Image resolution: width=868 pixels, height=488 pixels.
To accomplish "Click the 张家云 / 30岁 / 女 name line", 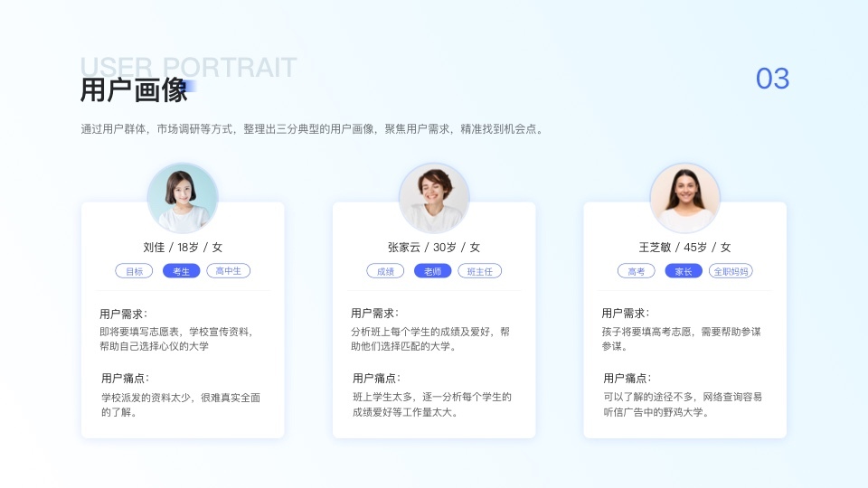I will (434, 248).
